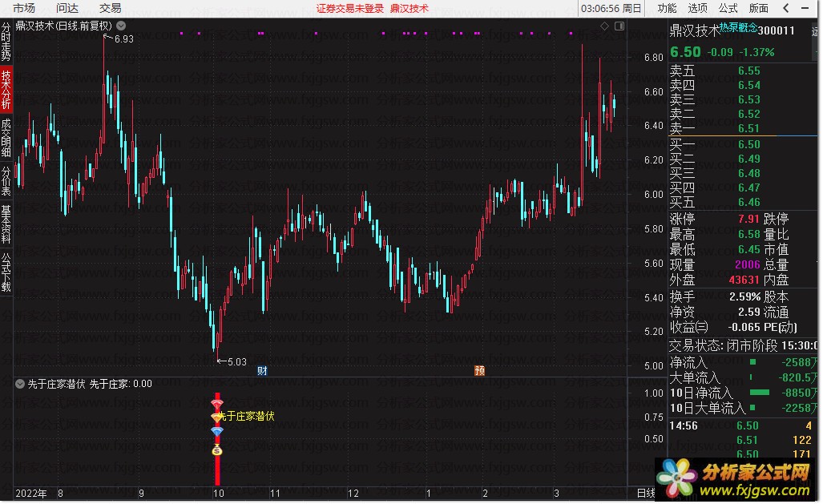Click the money bag signal icon
The image size is (823, 504).
[217, 450]
